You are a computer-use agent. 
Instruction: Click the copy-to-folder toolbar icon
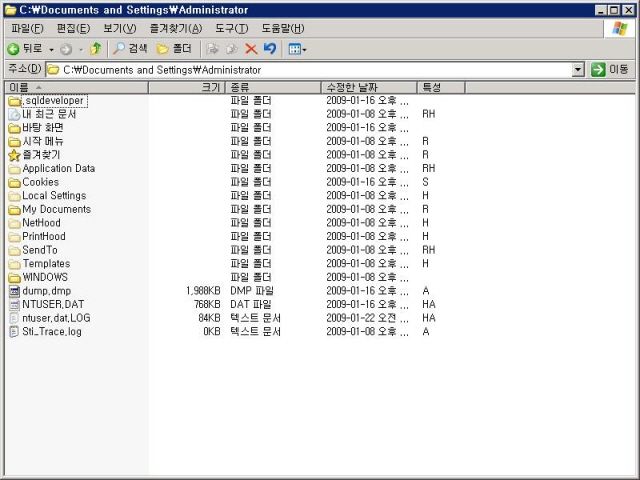point(231,49)
